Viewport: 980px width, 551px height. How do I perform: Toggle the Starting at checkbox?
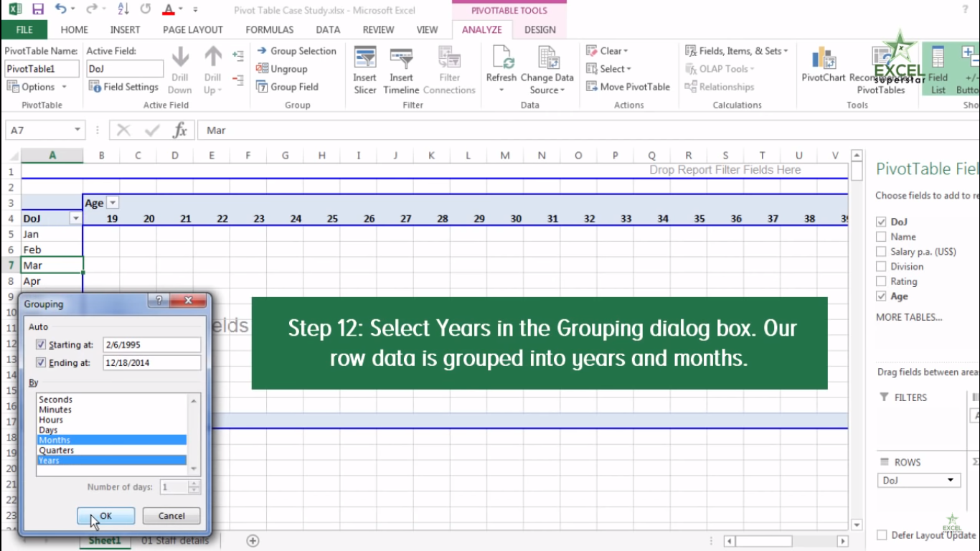tap(41, 345)
